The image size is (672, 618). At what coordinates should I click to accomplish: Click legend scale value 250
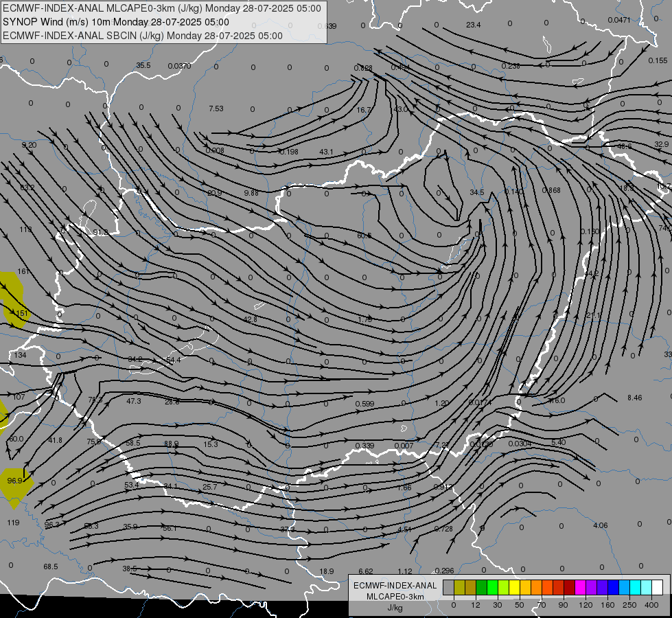[629, 605]
